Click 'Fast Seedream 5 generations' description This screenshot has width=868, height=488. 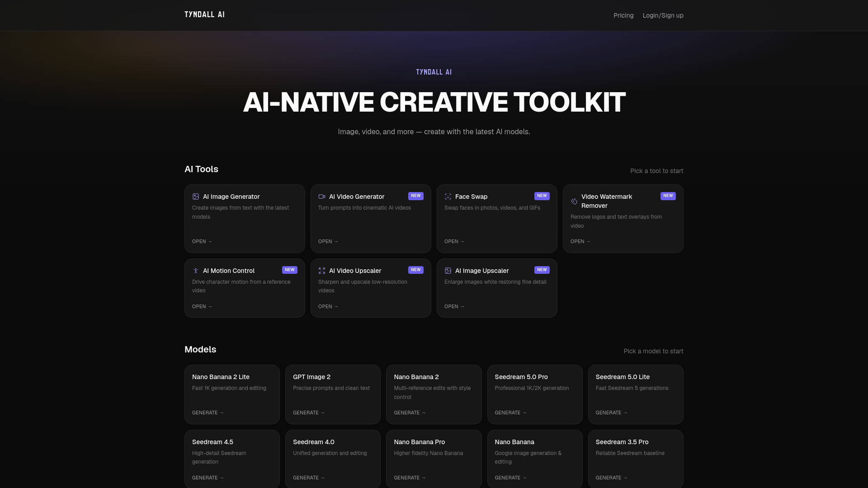632,388
